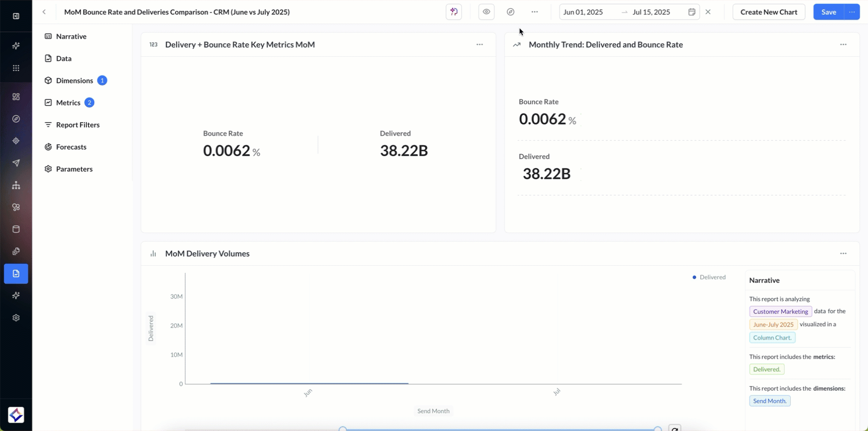
Task: Click the compass explore icon in top toolbar
Action: 510,12
